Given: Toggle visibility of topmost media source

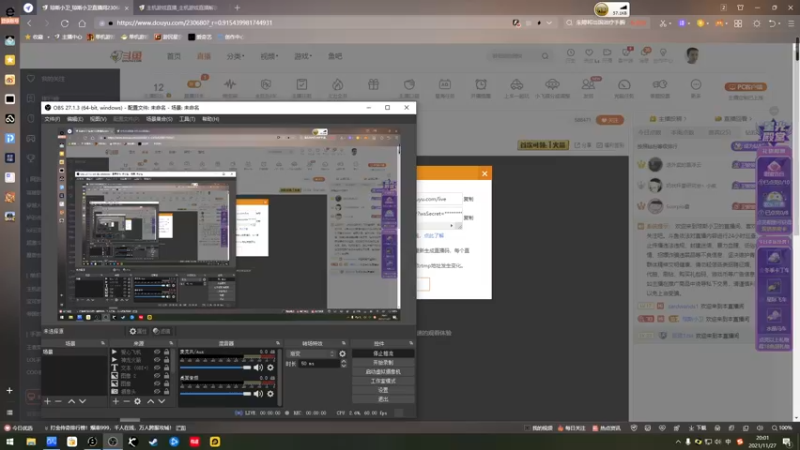Looking at the screenshot, I should (157, 352).
